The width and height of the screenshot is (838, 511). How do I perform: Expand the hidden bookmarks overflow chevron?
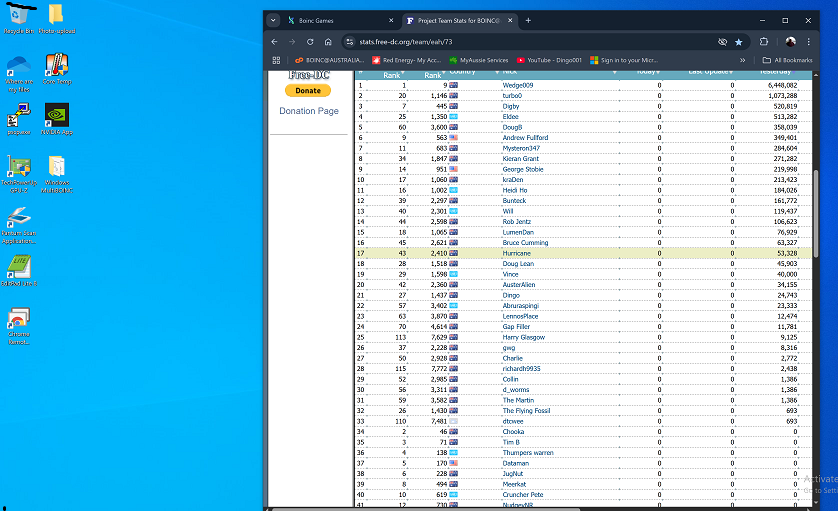(742, 60)
